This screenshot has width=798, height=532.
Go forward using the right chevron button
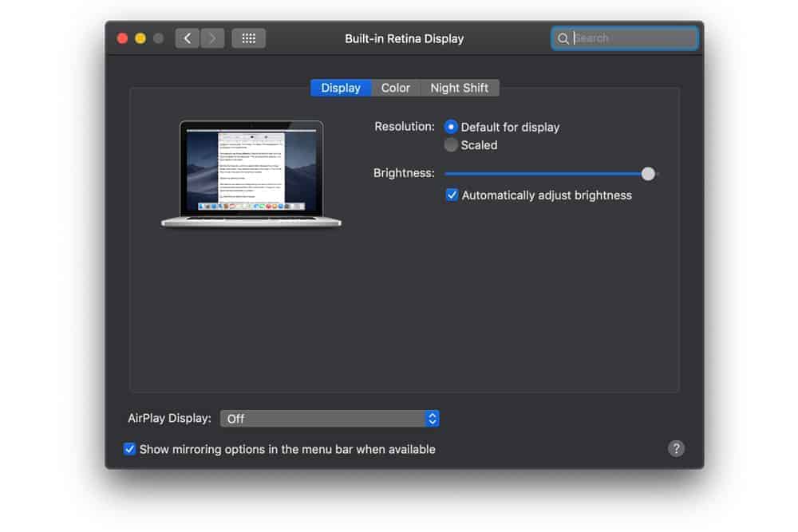point(212,38)
